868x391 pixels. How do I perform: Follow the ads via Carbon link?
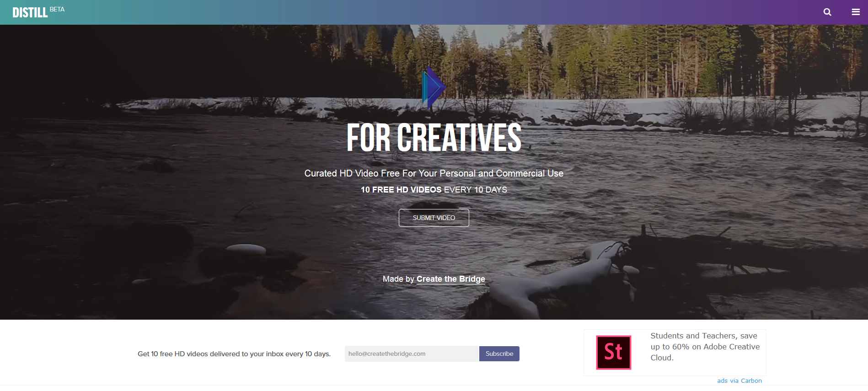pyautogui.click(x=739, y=380)
